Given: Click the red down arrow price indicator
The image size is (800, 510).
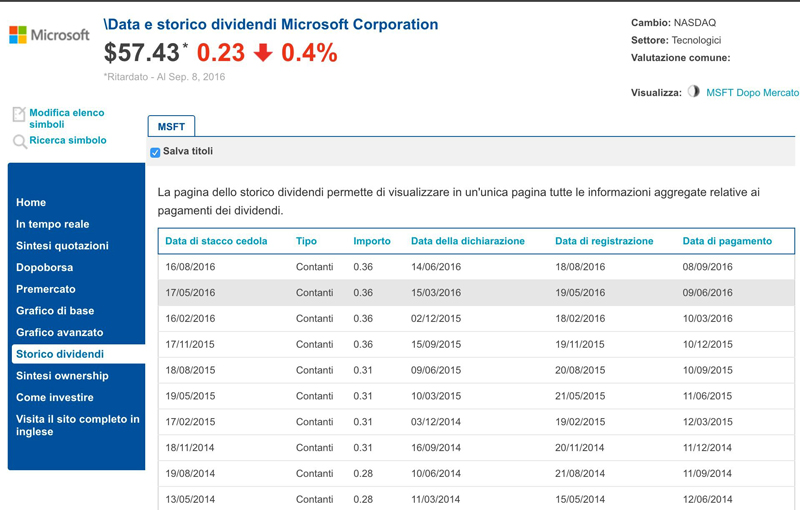Looking at the screenshot, I should [x=263, y=53].
